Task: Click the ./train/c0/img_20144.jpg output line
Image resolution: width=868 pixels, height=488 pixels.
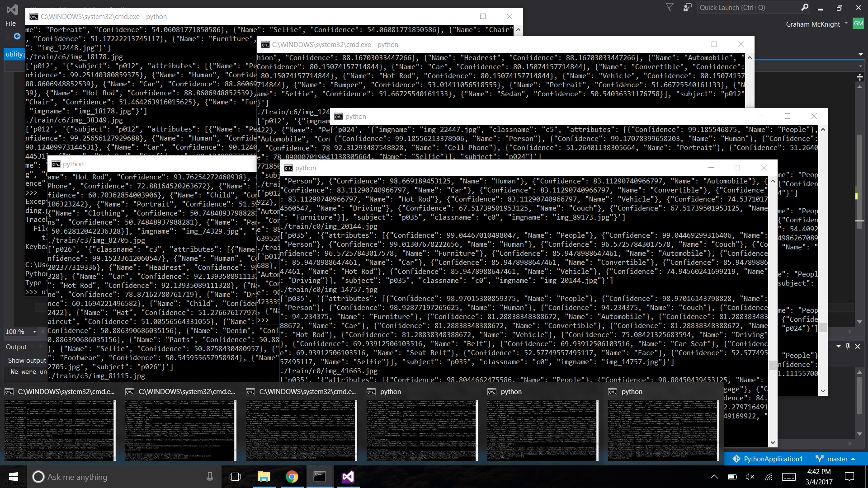Action: point(329,226)
